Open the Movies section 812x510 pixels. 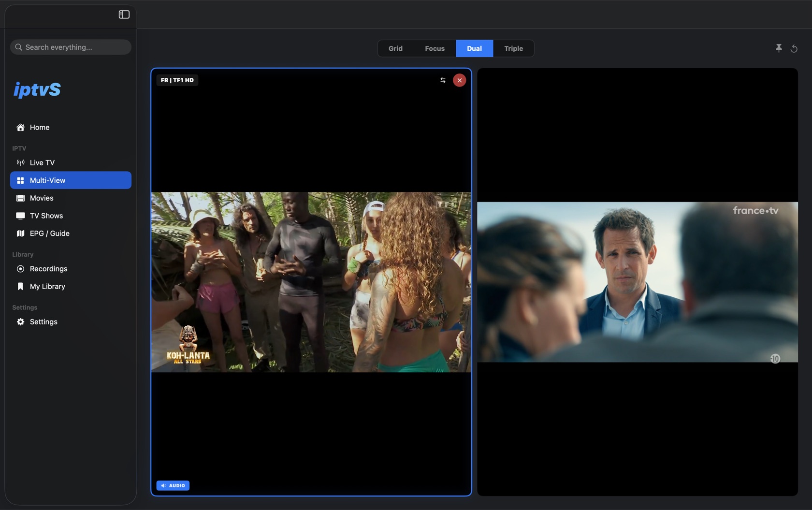[71, 198]
